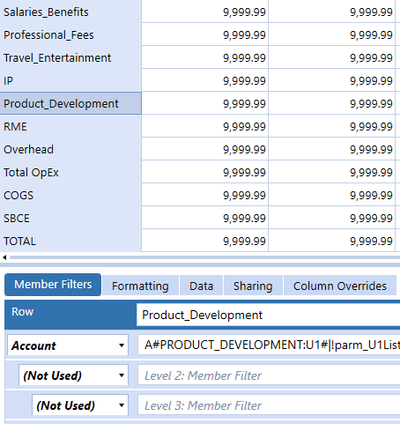Screen dimensions: 400x424
Task: Open the Data tab
Action: pyautogui.click(x=201, y=286)
